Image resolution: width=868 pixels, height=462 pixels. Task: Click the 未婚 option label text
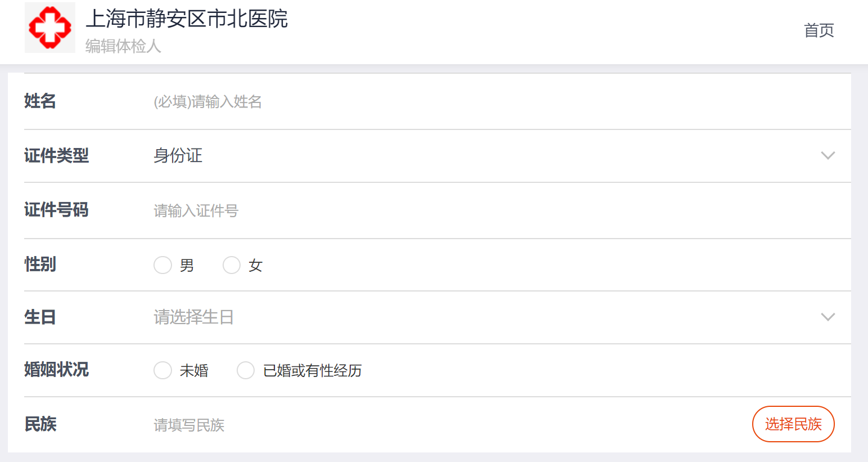click(194, 371)
